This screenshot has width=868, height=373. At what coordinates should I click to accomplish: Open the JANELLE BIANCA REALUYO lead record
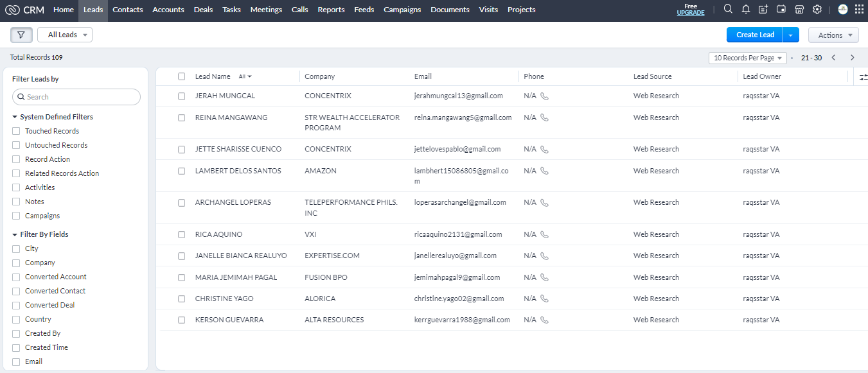[x=241, y=256]
